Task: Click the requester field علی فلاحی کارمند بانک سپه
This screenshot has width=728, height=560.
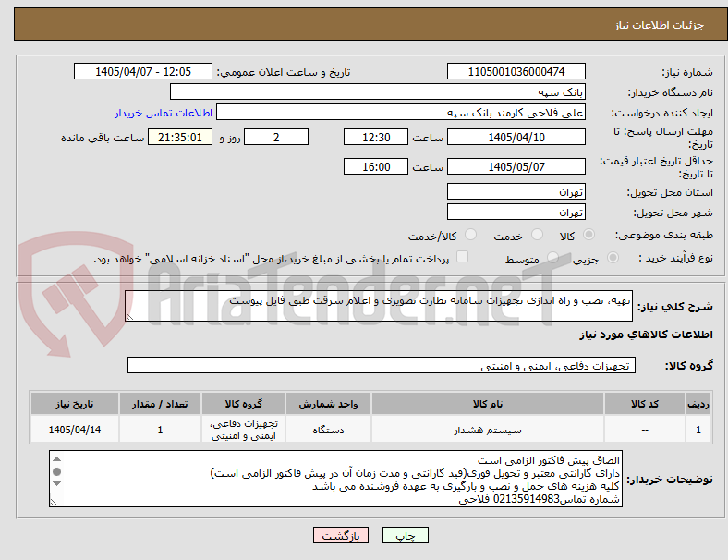Action: click(401, 113)
